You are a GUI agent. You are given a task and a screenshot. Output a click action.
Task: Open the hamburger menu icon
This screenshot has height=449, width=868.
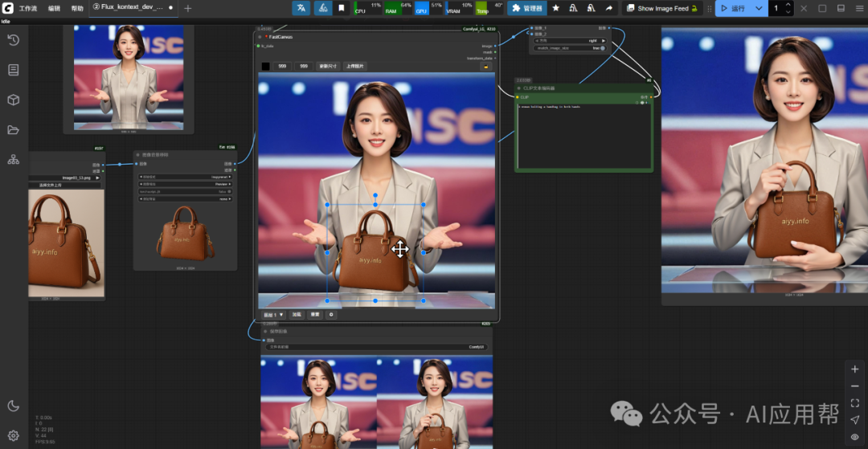pyautogui.click(x=859, y=8)
